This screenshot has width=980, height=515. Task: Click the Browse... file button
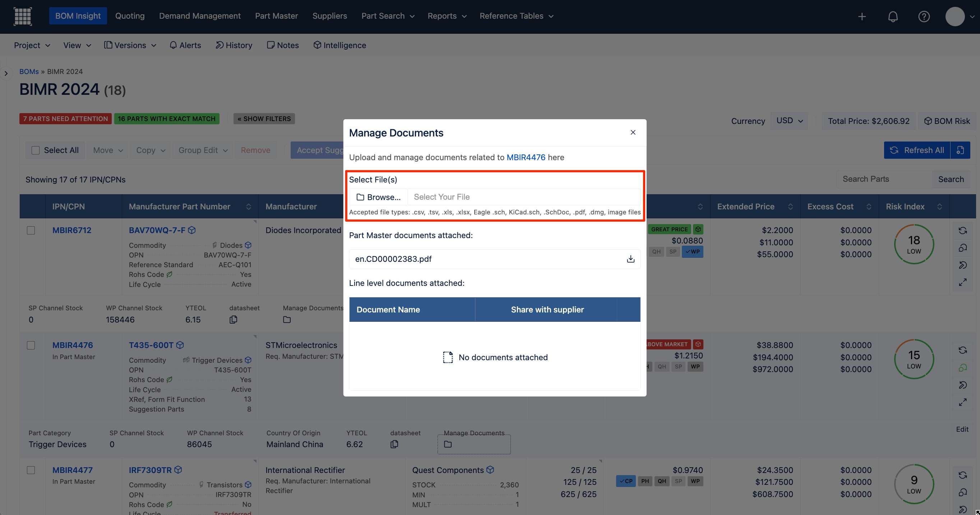[378, 197]
